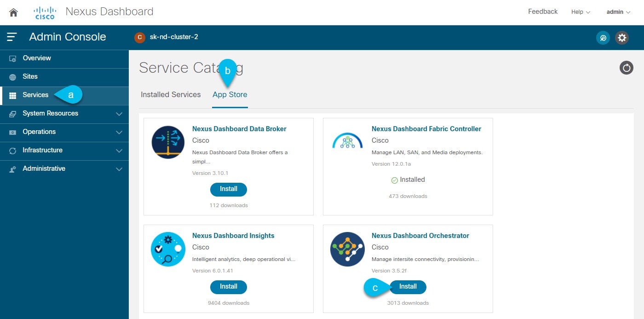Image resolution: width=644 pixels, height=319 pixels.
Task: Click the Version 12.0.1a text
Action: click(x=391, y=164)
